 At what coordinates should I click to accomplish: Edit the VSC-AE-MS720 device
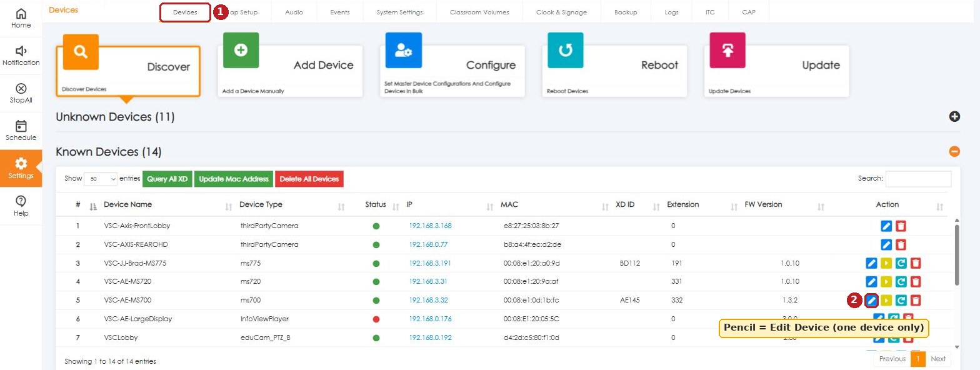tap(871, 282)
